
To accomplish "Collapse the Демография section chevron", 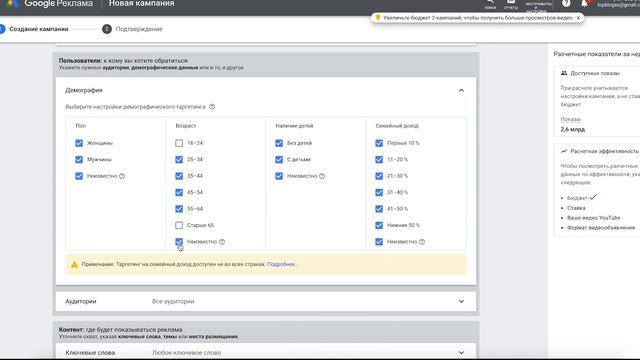I will click(x=461, y=90).
